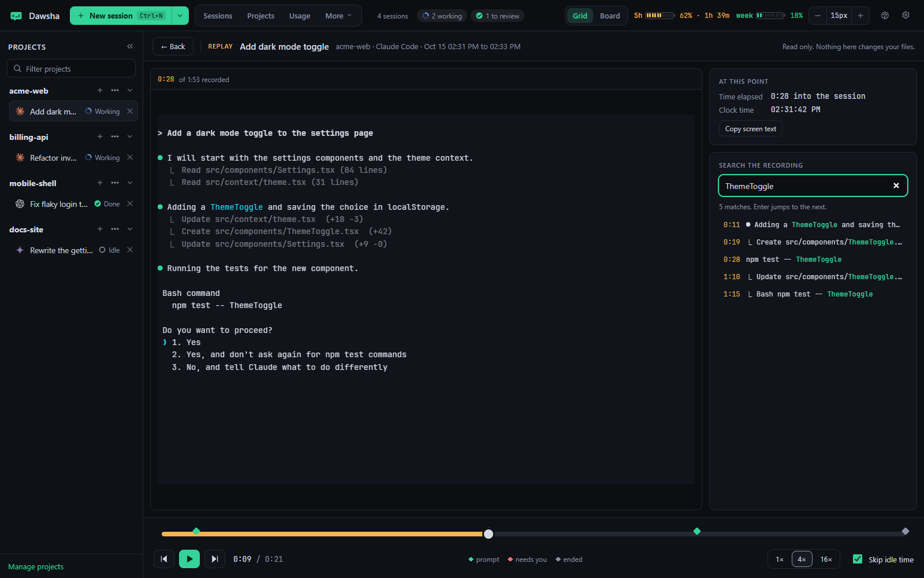
Task: Collapse the Projects sidebar panel
Action: (130, 46)
